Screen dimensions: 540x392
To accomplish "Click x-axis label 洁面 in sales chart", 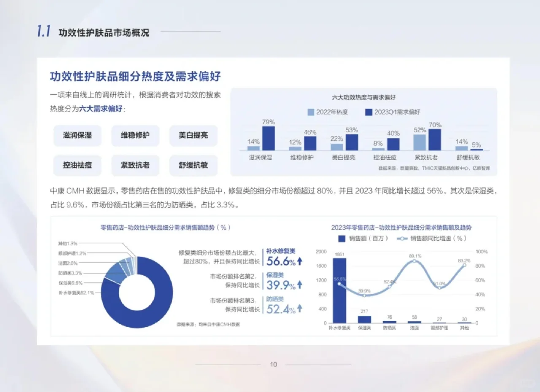I will click(415, 328).
